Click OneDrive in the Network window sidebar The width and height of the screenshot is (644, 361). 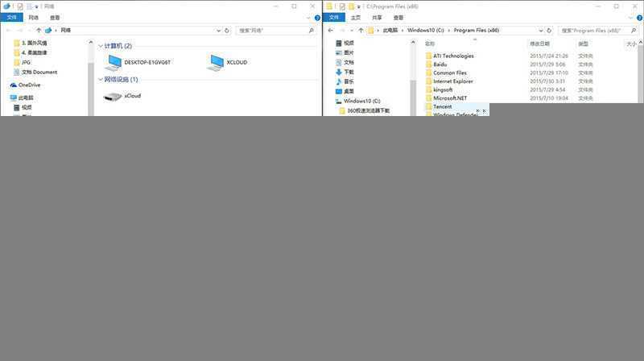point(26,85)
